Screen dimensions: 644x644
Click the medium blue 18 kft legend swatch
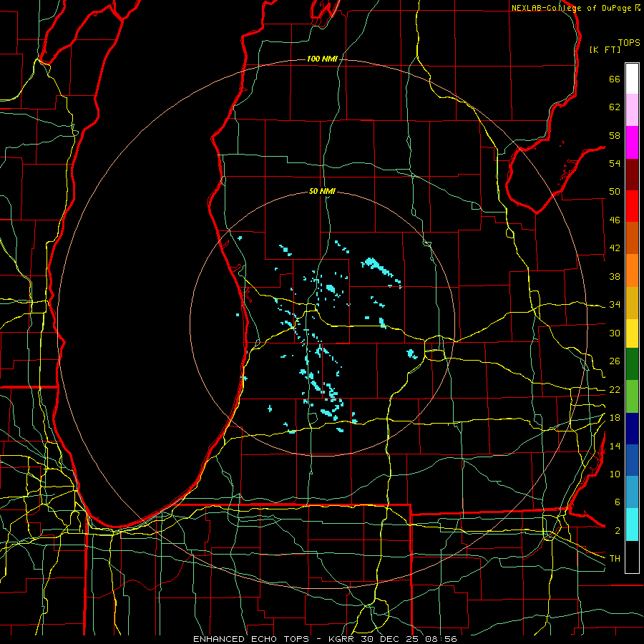point(632,460)
